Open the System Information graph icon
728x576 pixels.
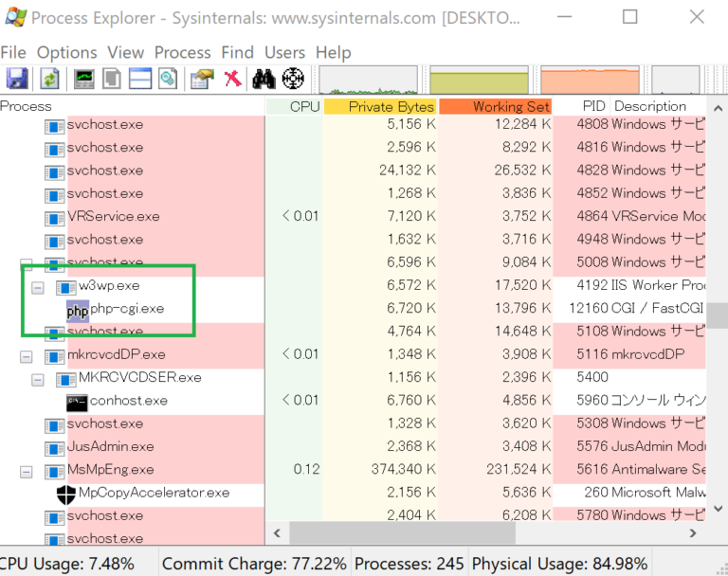[x=83, y=79]
